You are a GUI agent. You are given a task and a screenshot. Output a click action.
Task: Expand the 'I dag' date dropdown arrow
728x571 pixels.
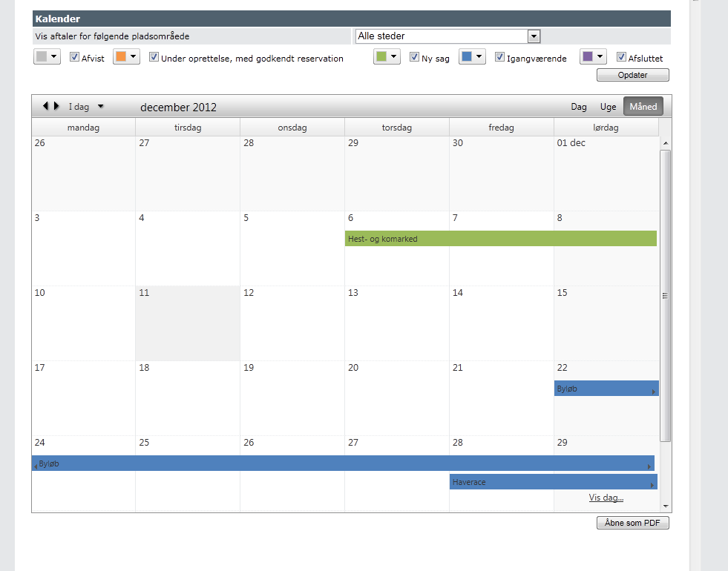click(x=101, y=107)
